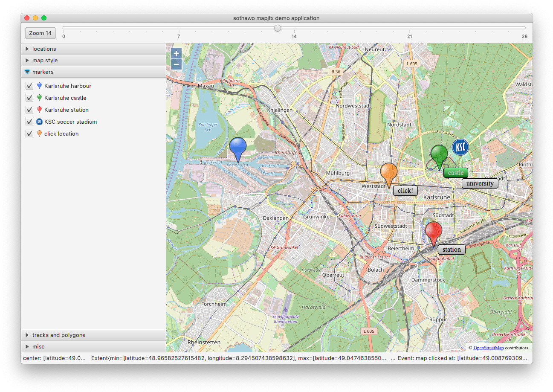Click the Mühlburg district name on map
Screen dimensions: 553x392
tap(338, 173)
